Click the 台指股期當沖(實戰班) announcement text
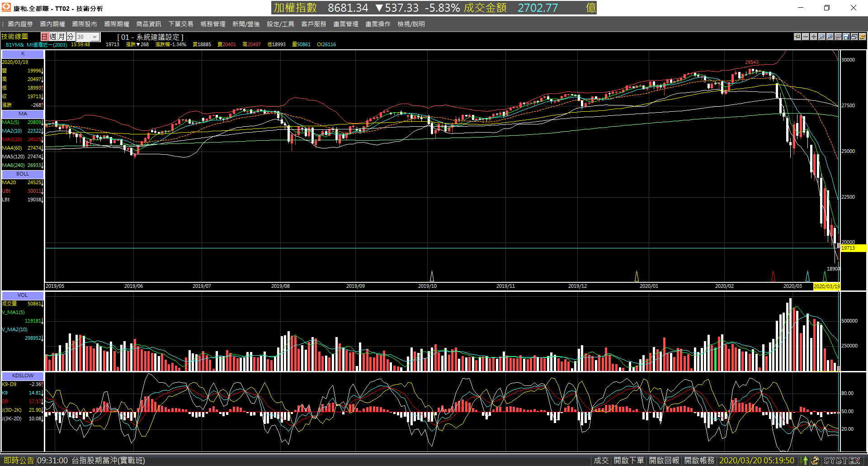This screenshot has height=466, width=868. click(x=108, y=460)
